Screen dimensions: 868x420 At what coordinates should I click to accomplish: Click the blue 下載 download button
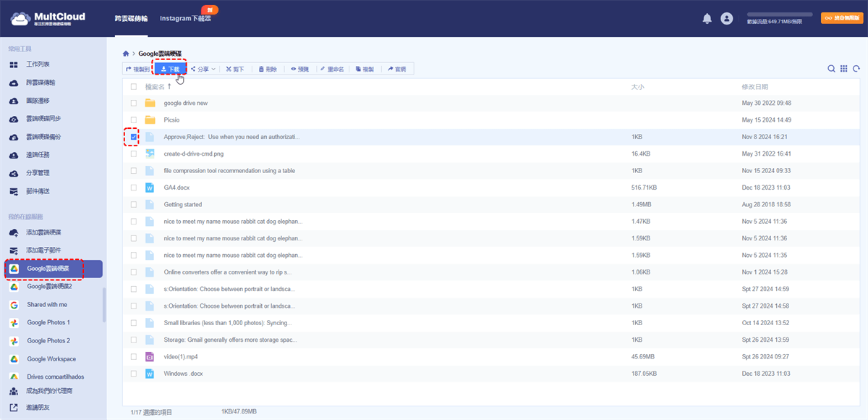point(170,69)
